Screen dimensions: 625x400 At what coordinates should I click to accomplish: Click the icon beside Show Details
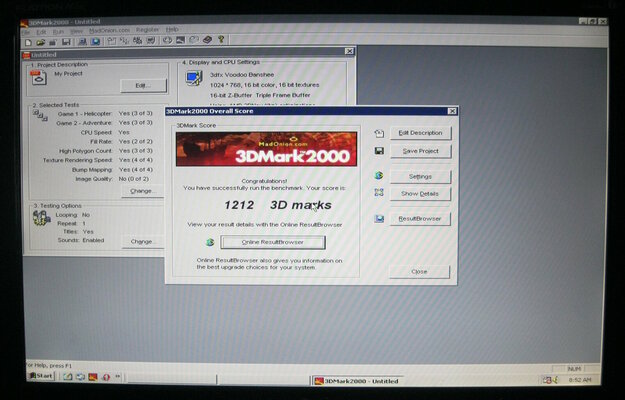coord(379,193)
